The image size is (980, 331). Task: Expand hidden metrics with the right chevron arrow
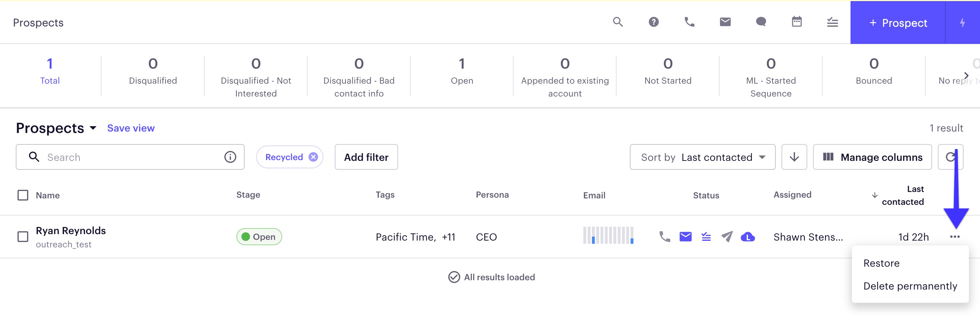pyautogui.click(x=966, y=75)
